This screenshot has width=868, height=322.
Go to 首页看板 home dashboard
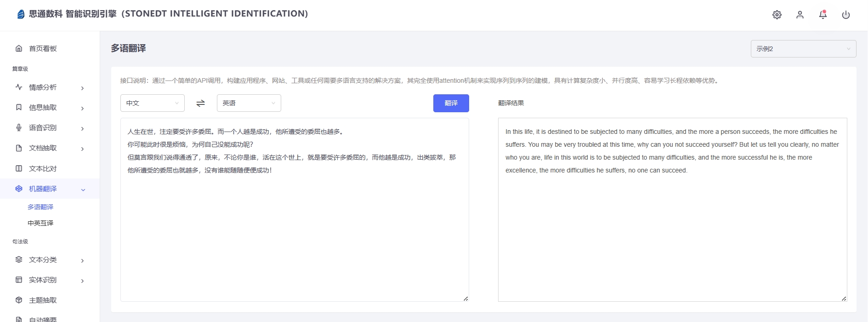coord(43,49)
